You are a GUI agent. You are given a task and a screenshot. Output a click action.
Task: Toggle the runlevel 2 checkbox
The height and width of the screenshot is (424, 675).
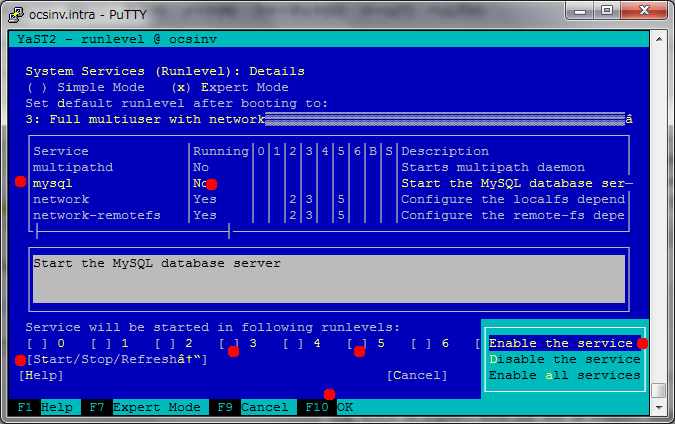click(173, 344)
